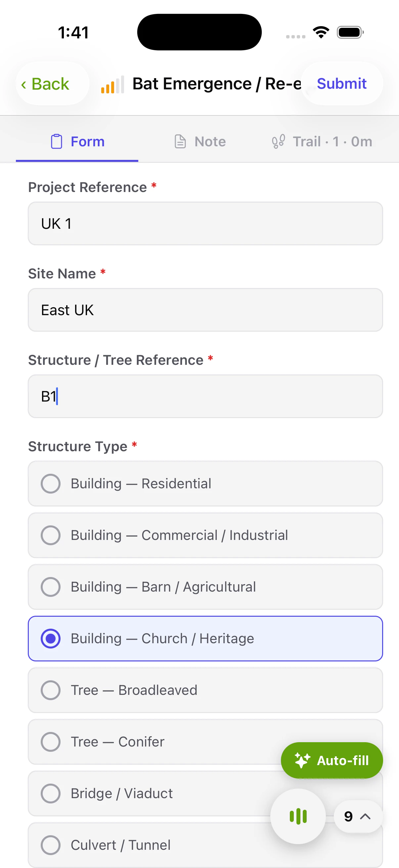Click the sparkle icon on the Auto-fill button
399x868 pixels.
[302, 760]
